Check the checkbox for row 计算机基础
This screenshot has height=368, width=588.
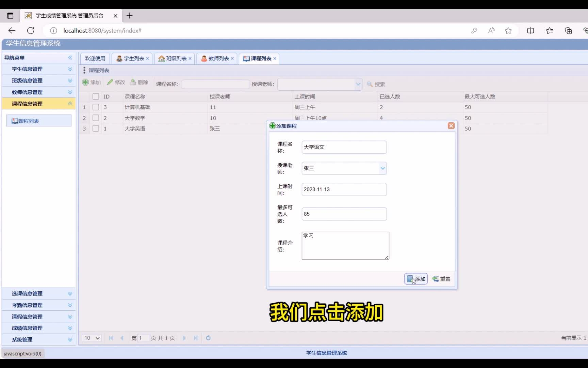click(96, 107)
